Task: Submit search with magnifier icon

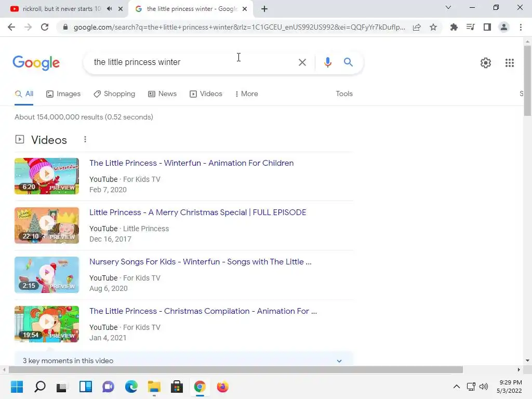Action: coord(348,62)
